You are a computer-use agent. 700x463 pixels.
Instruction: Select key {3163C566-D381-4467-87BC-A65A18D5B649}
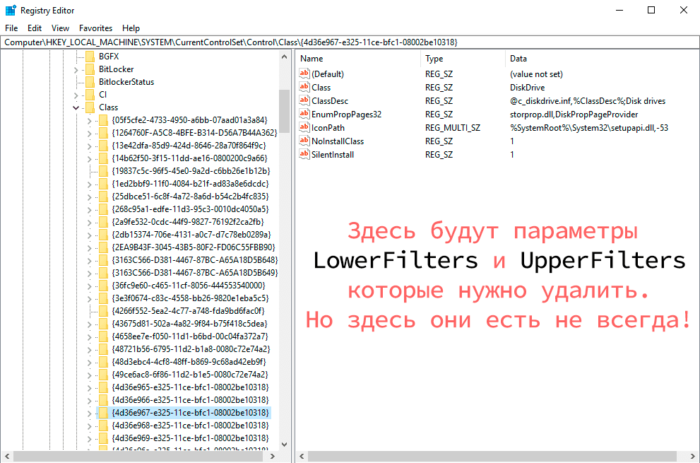[x=195, y=272]
